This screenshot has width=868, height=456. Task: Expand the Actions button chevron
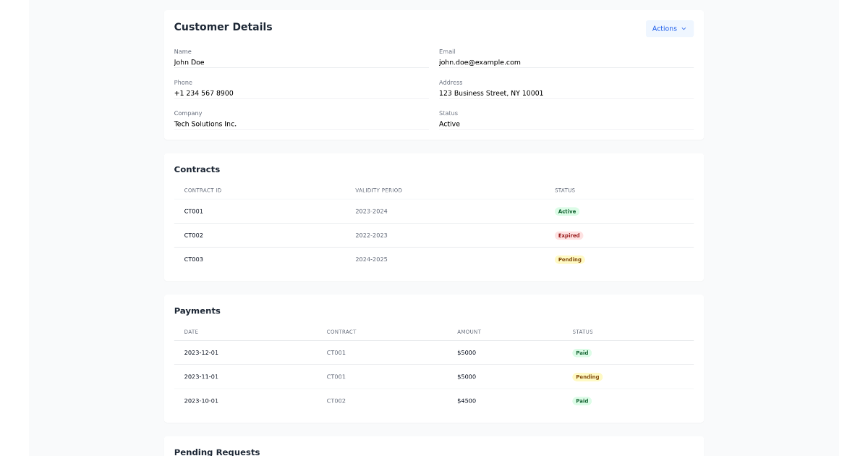tap(683, 29)
